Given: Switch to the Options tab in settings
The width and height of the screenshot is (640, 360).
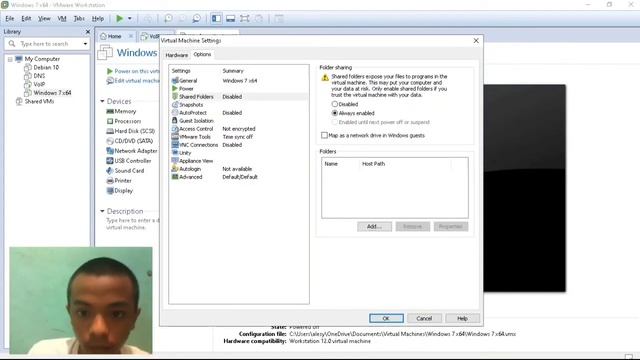Looking at the screenshot, I should [202, 54].
